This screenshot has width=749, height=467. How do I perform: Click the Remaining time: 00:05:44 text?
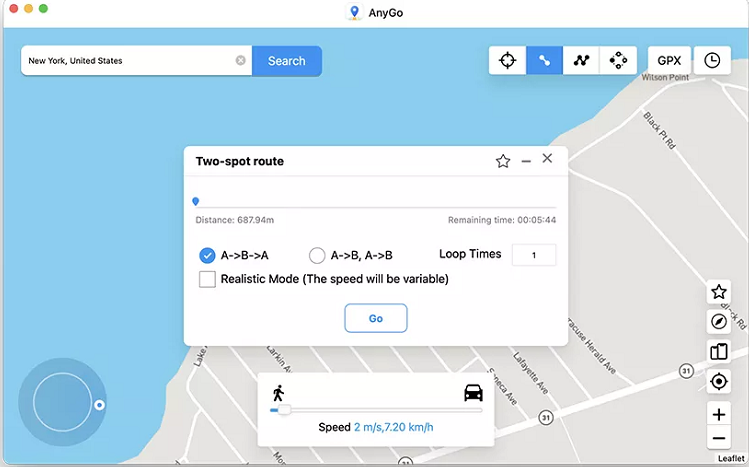(502, 220)
